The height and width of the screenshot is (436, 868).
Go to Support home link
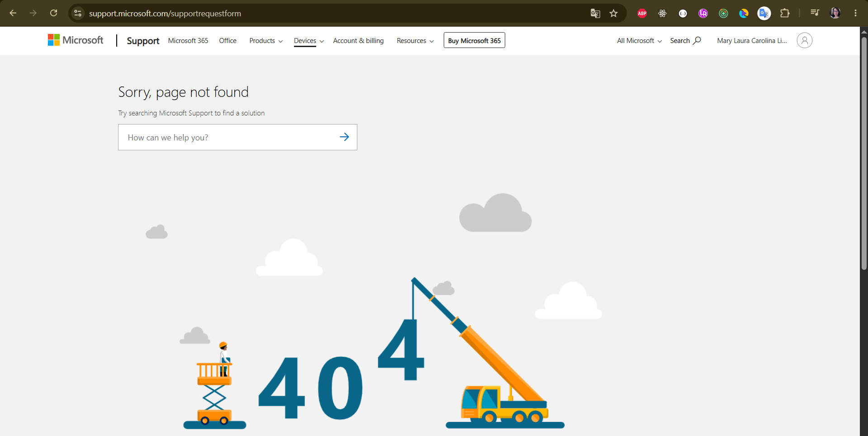point(143,41)
